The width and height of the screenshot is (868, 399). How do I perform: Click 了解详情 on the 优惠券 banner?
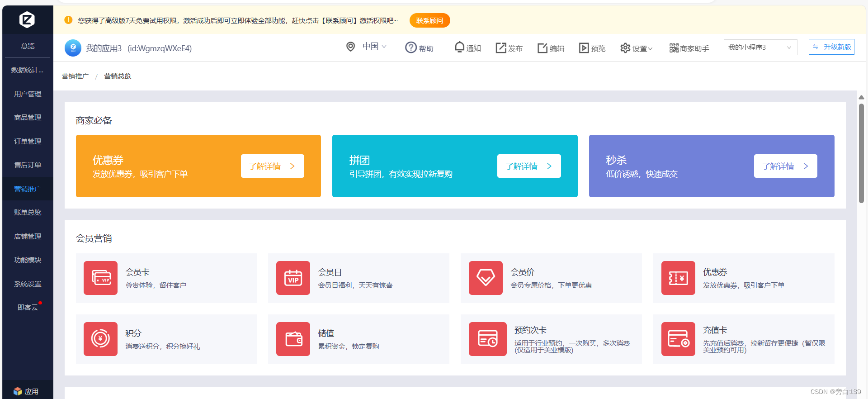[272, 166]
